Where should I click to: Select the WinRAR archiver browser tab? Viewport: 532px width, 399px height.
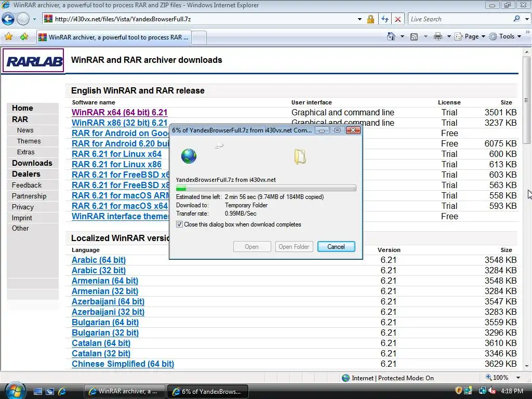click(114, 37)
